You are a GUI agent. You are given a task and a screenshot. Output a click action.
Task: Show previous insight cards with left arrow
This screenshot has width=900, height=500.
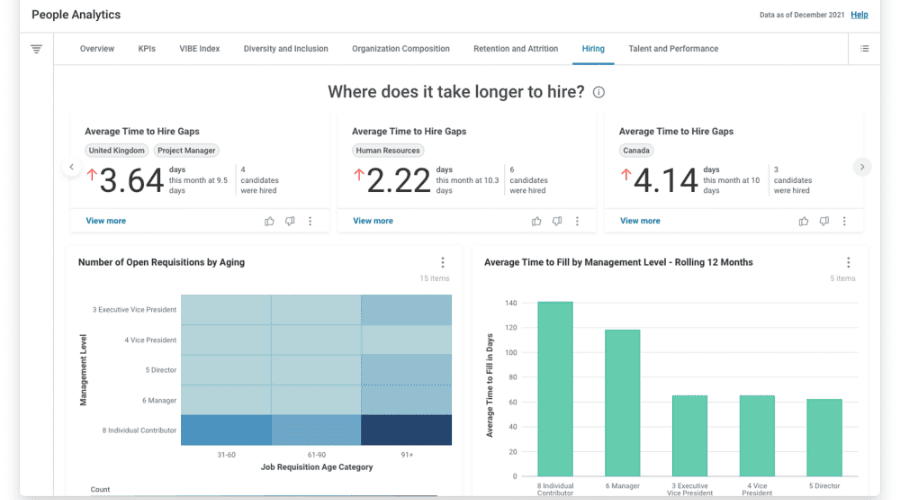72,167
